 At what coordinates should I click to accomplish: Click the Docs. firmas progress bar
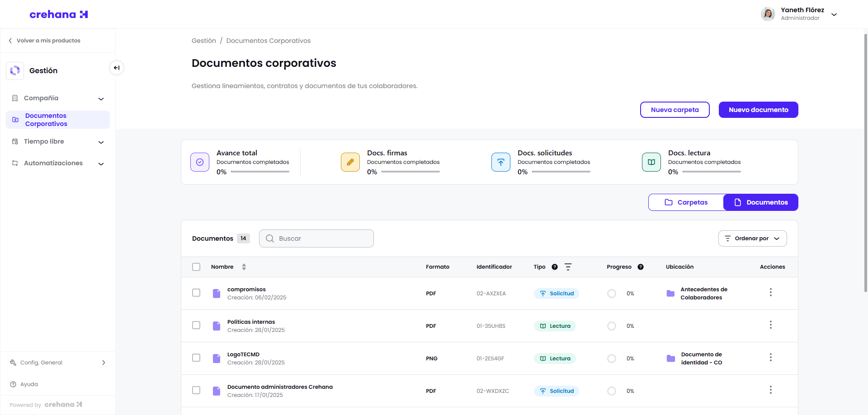pos(410,172)
